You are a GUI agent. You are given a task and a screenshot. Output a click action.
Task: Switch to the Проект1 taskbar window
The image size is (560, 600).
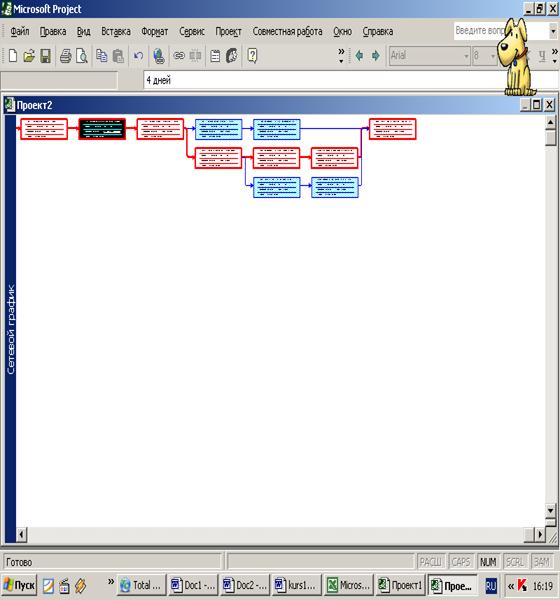[x=401, y=585]
